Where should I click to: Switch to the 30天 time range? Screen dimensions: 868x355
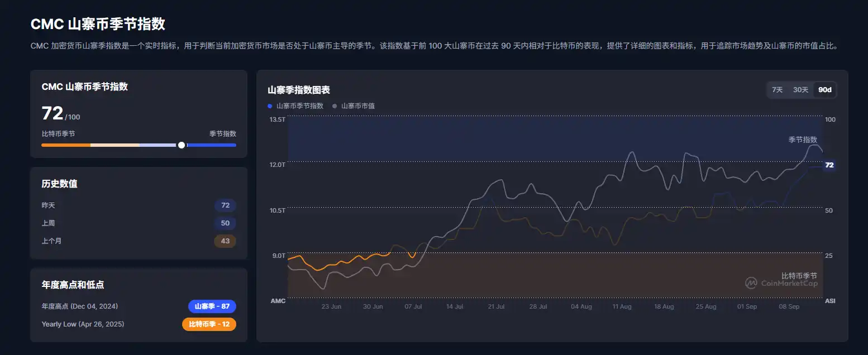[x=802, y=89]
